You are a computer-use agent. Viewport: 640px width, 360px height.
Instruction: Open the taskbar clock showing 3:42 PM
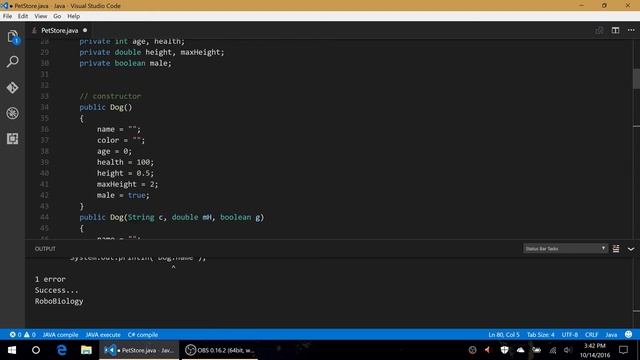click(595, 350)
